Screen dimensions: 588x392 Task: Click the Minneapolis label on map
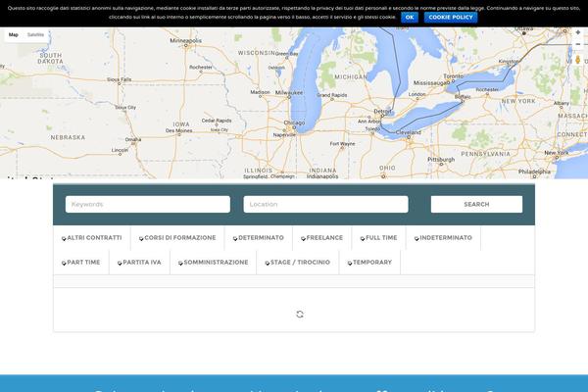pos(185,40)
